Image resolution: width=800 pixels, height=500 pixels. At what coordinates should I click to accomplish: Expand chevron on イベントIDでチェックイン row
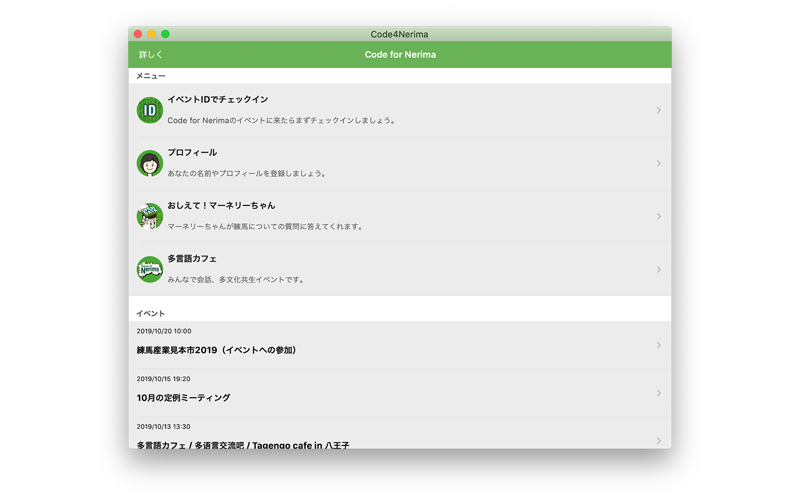(659, 110)
